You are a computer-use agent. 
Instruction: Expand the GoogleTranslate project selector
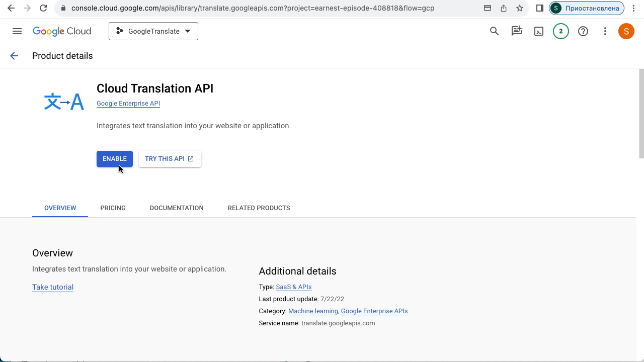click(153, 31)
